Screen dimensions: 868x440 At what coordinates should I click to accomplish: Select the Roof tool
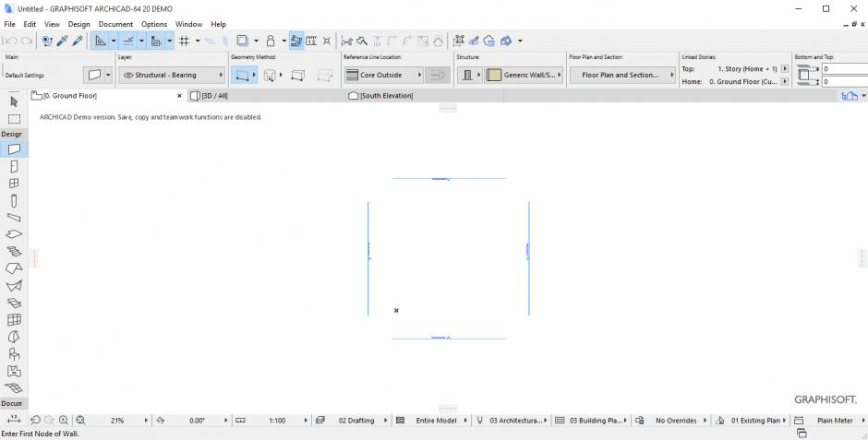tap(14, 268)
